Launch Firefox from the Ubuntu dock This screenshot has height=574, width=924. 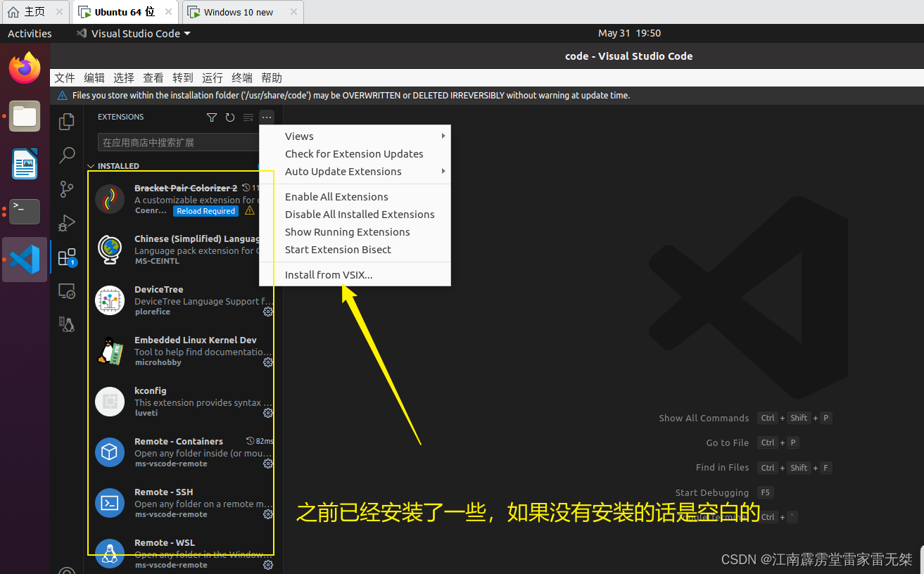(25, 68)
